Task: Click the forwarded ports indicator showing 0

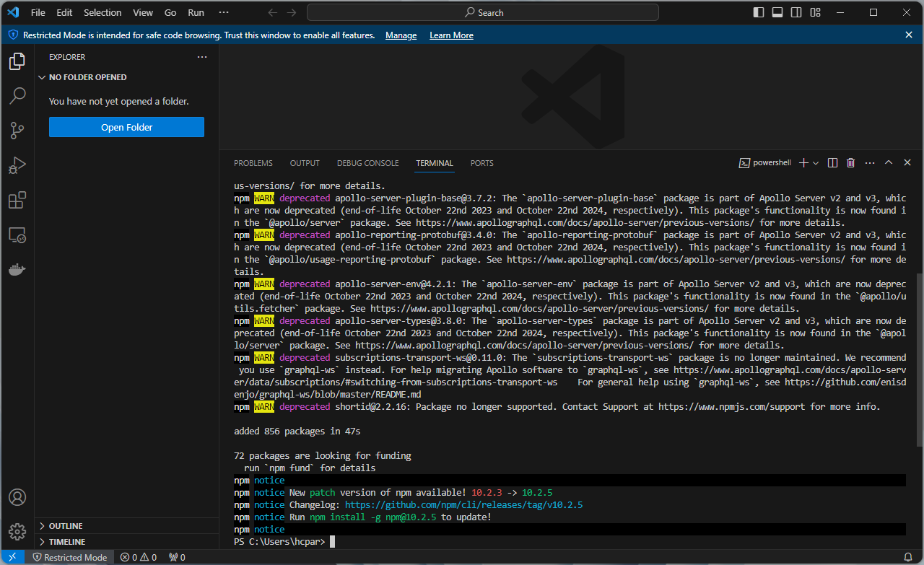Action: pos(177,557)
